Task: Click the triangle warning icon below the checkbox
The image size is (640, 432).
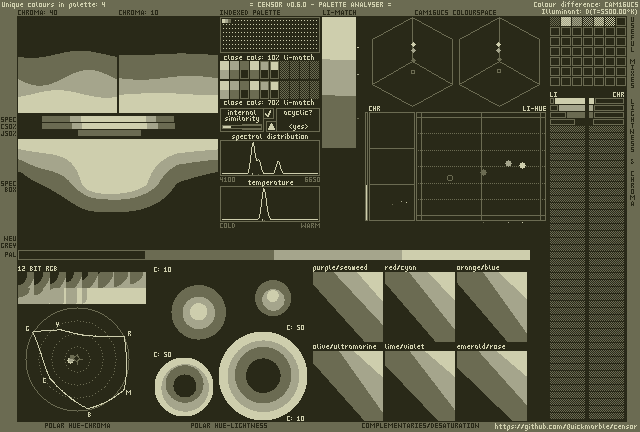Action: [270, 126]
